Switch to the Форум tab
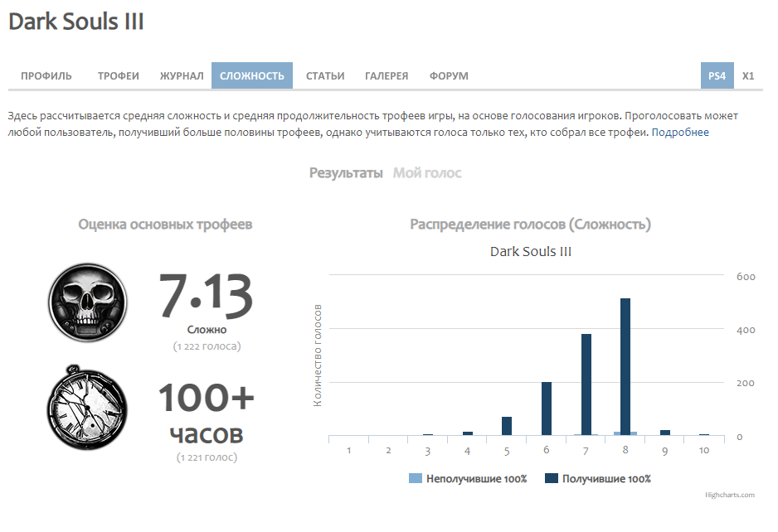This screenshot has height=532, width=778. pos(449,75)
